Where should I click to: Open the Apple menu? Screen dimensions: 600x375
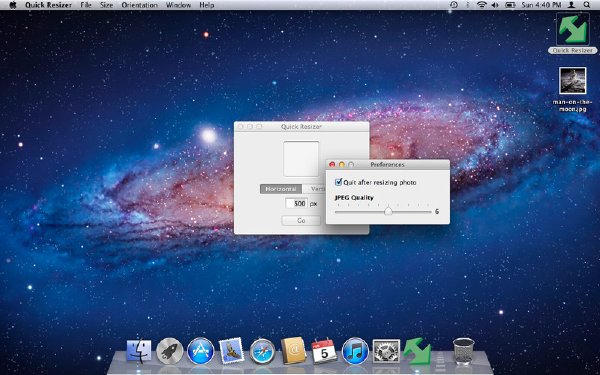(x=13, y=5)
